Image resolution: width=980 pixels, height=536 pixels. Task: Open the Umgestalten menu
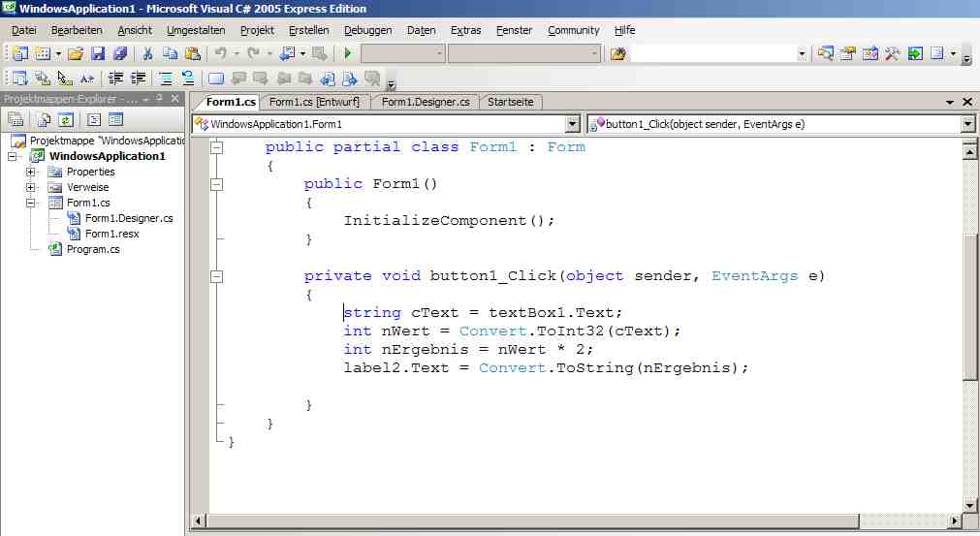tap(196, 30)
